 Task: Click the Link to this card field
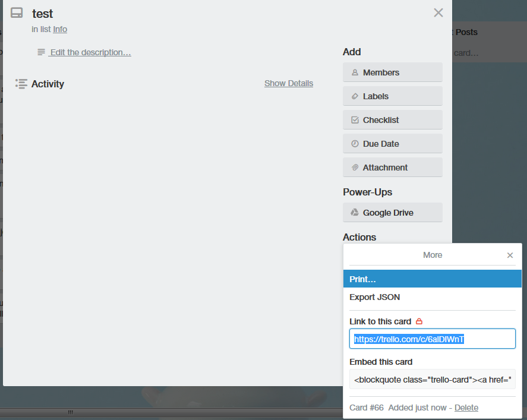(x=432, y=339)
